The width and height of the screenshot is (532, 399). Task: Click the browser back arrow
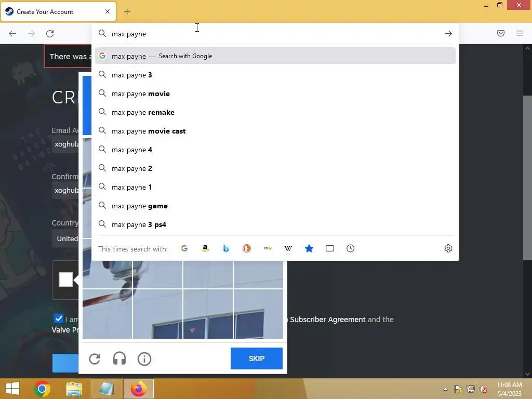[12, 34]
